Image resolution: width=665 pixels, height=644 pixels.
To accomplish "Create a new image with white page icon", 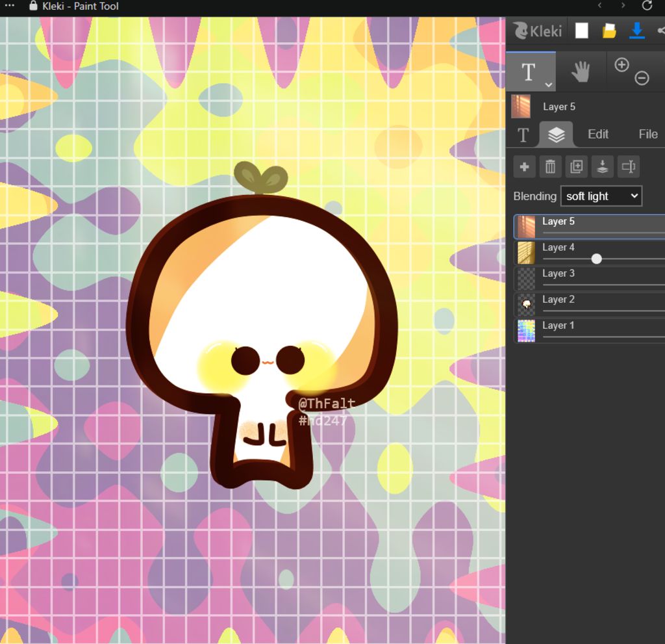I will 582,31.
